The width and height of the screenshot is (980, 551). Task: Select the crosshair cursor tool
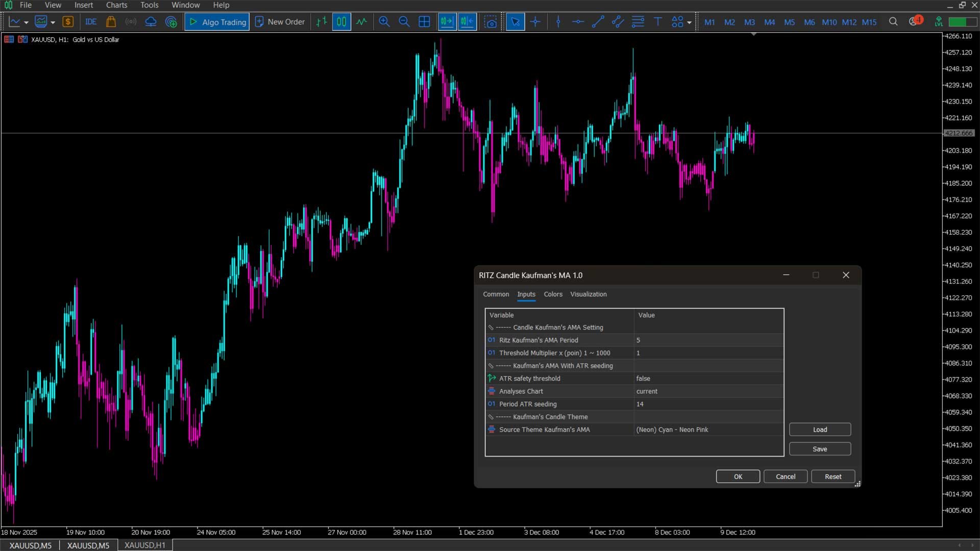click(x=535, y=22)
